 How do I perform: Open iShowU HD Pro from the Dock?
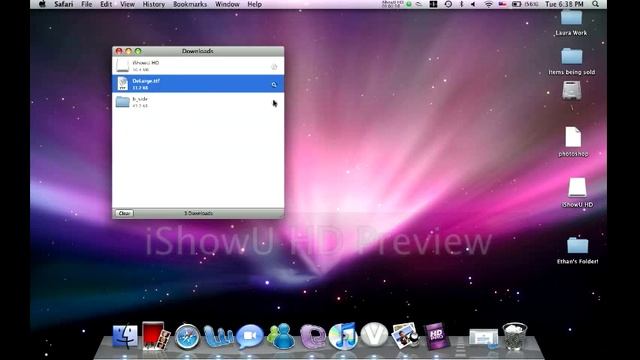pyautogui.click(x=436, y=336)
